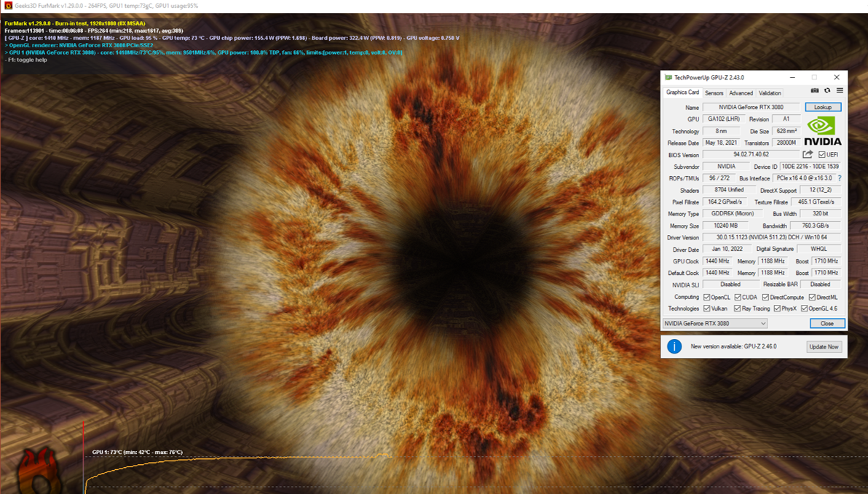
Task: Click the NVIDIA logo in GPU-Z
Action: (822, 130)
